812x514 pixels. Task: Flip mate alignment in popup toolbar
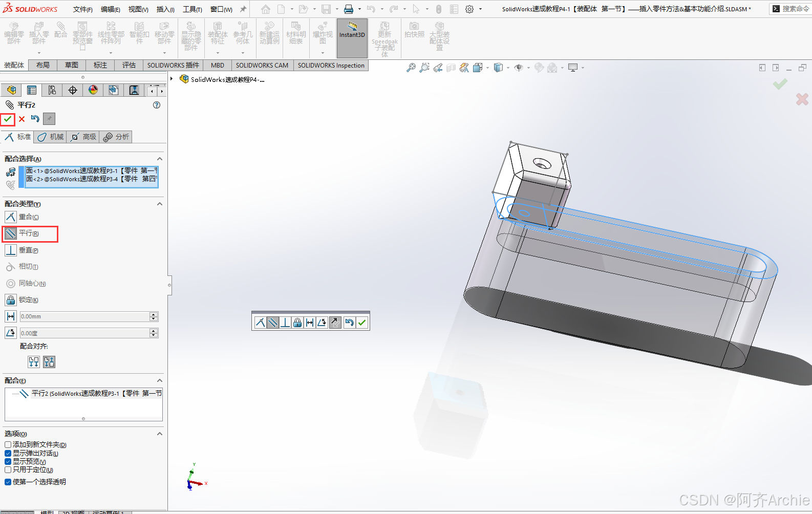pos(335,323)
